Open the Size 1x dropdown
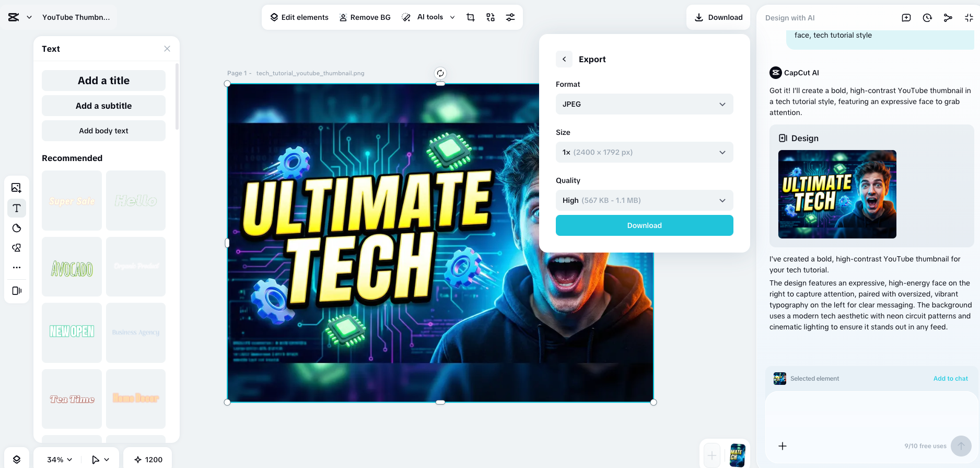Viewport: 980px width, 468px height. click(x=645, y=152)
